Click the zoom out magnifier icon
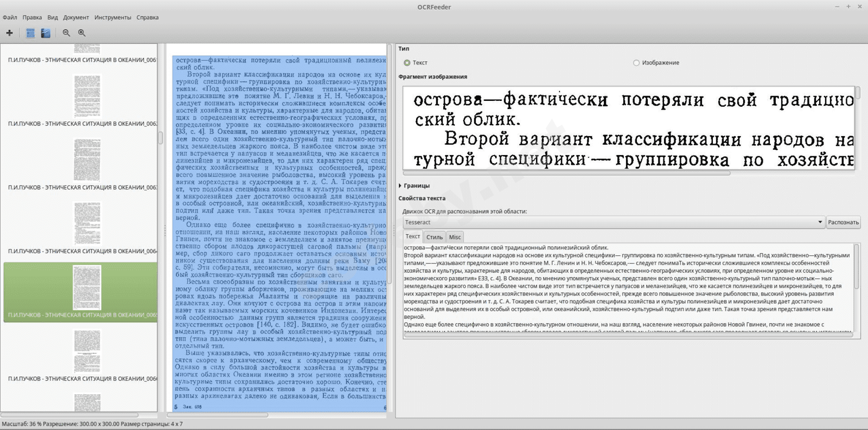The height and width of the screenshot is (430, 868). click(66, 33)
